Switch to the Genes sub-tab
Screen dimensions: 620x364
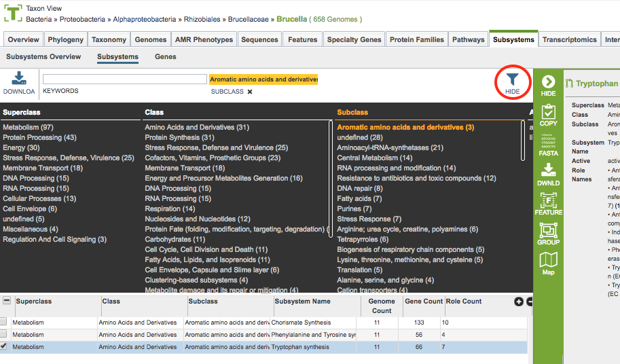[165, 57]
